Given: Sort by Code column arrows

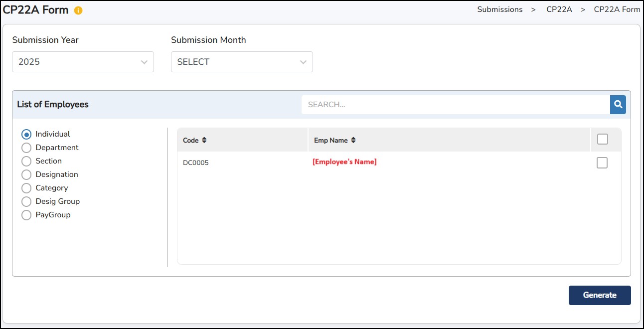Looking at the screenshot, I should [x=204, y=141].
